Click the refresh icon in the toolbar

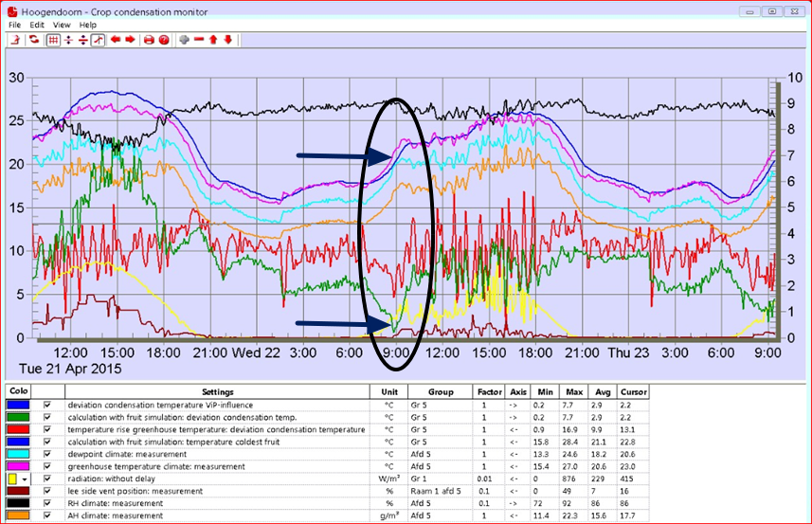click(x=34, y=40)
